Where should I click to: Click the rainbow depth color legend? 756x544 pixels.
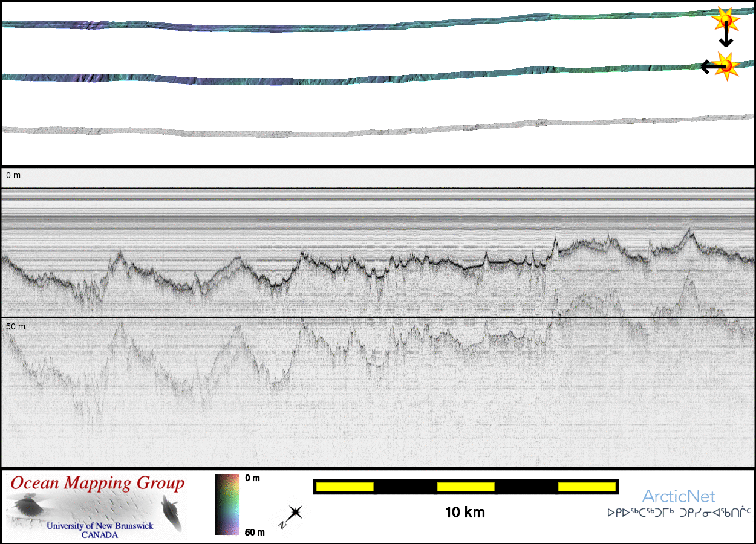tap(227, 505)
